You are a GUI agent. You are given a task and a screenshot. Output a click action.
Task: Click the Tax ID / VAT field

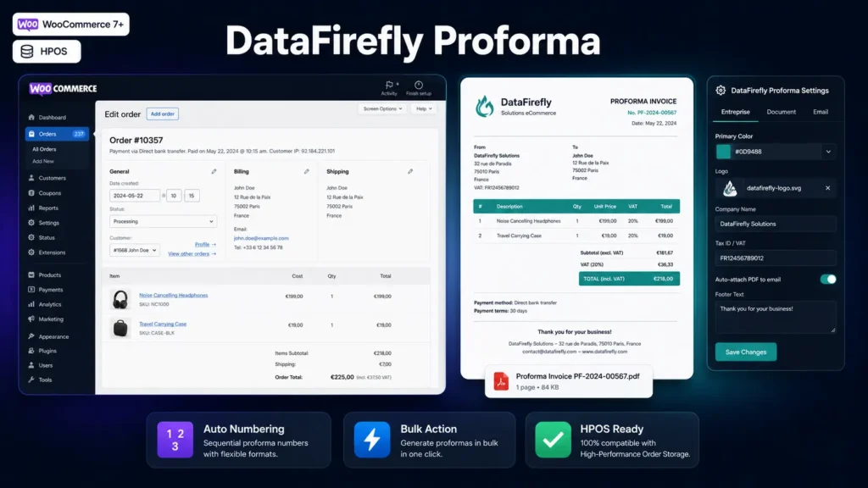click(775, 258)
